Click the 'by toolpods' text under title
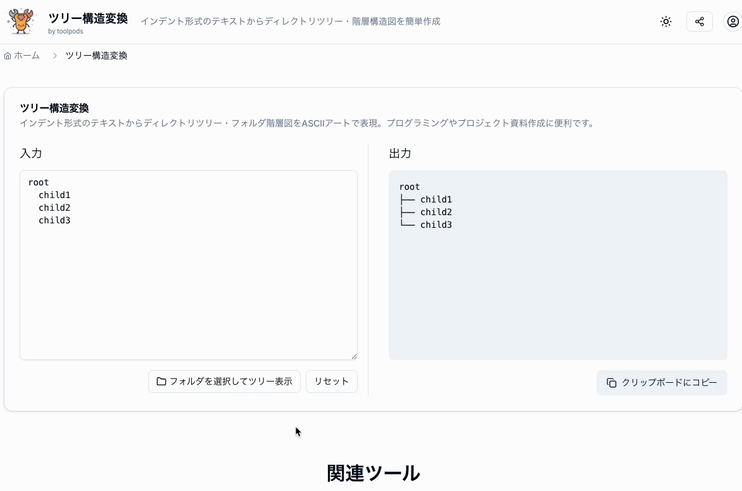Image resolution: width=742 pixels, height=491 pixels. (66, 32)
